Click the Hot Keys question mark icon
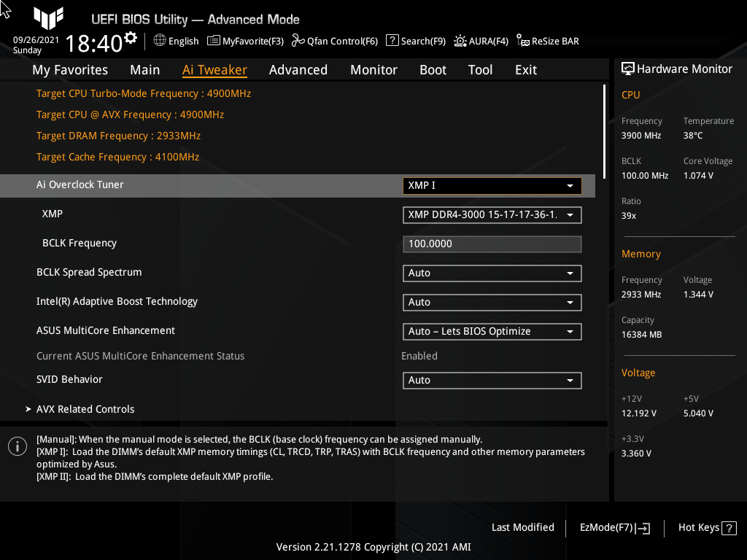The image size is (747, 560). point(729,528)
